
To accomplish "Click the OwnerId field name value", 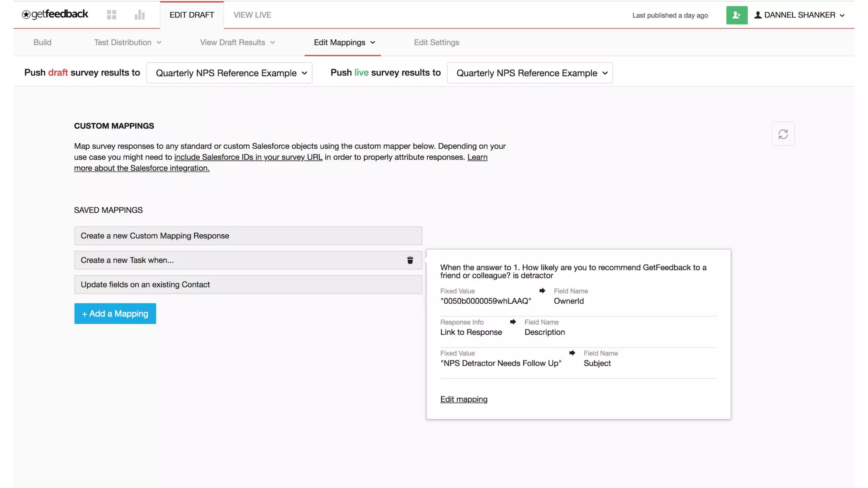I will pyautogui.click(x=569, y=301).
